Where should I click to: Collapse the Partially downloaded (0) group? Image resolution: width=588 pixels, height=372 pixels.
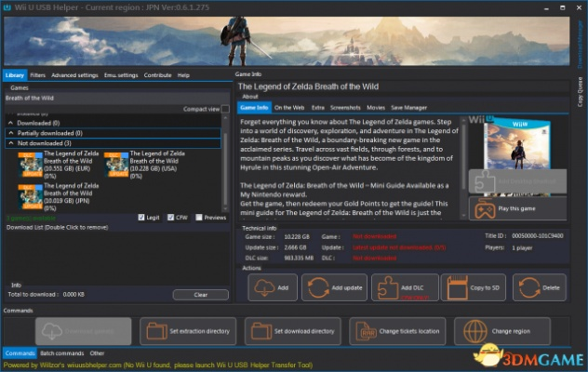tap(11, 133)
